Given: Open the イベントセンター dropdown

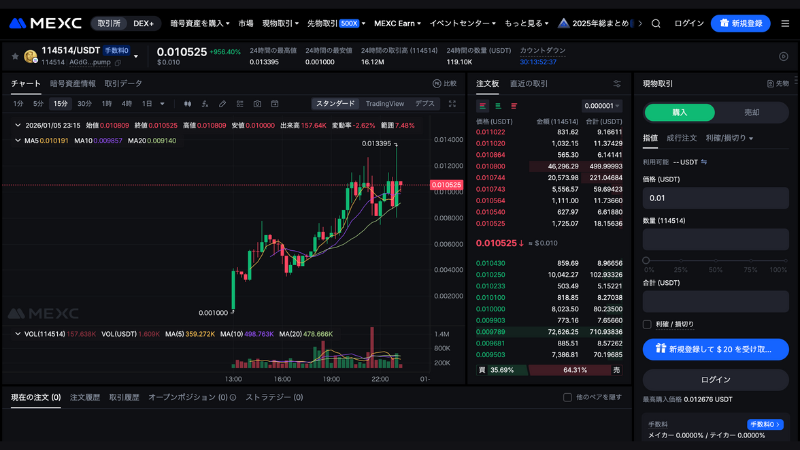Looking at the screenshot, I should tap(462, 23).
